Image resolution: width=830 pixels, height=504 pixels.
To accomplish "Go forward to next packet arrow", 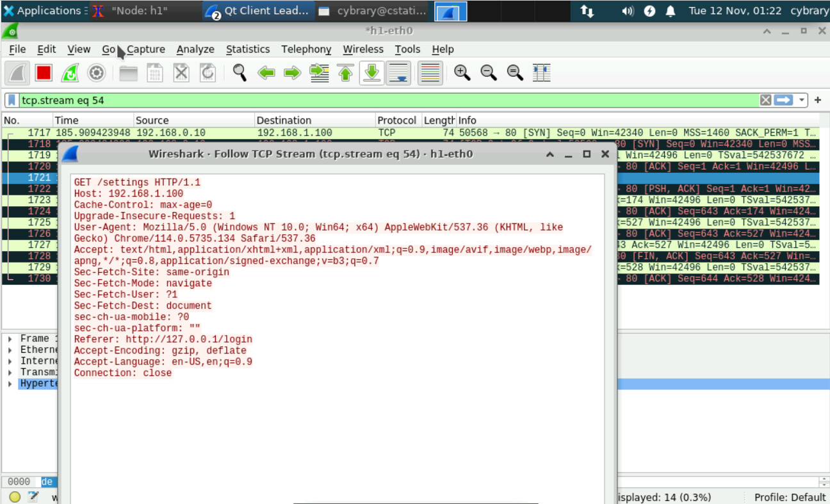I will click(293, 73).
